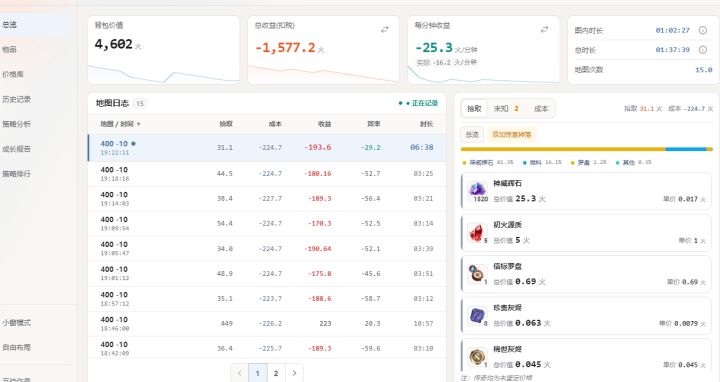The width and height of the screenshot is (720, 382).
Task: Toggle the swap icon on 总收益 card
Action: [x=385, y=29]
